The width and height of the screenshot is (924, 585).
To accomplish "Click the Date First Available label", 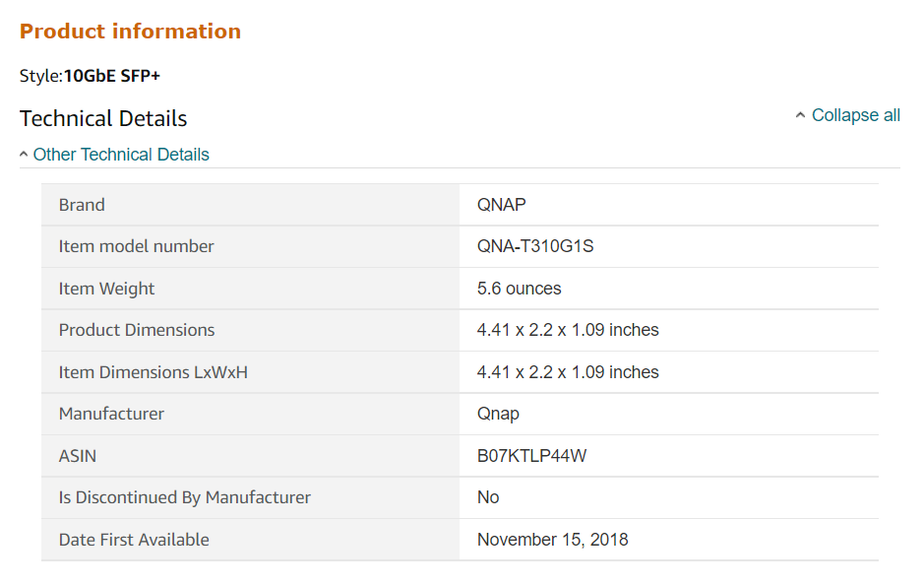I will [134, 540].
